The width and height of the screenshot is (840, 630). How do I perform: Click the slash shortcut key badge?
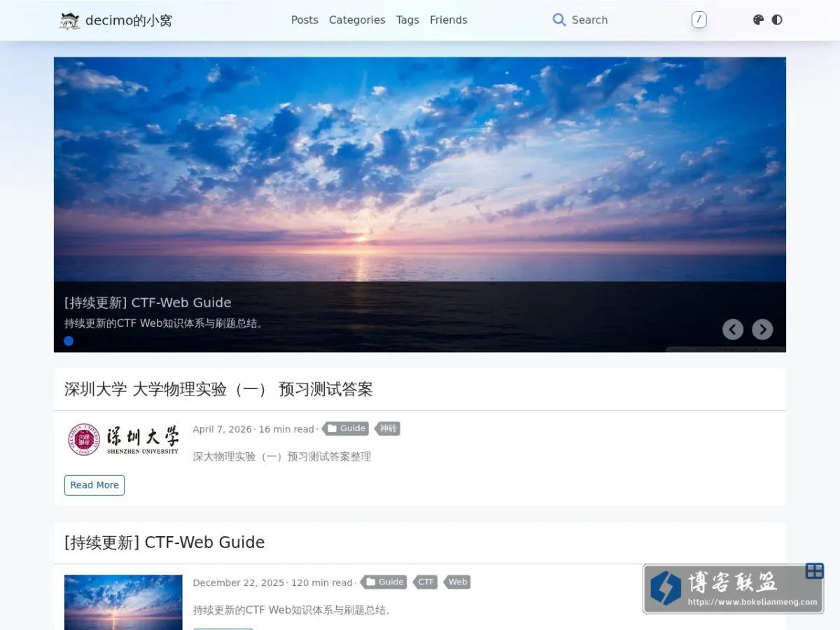point(699,20)
